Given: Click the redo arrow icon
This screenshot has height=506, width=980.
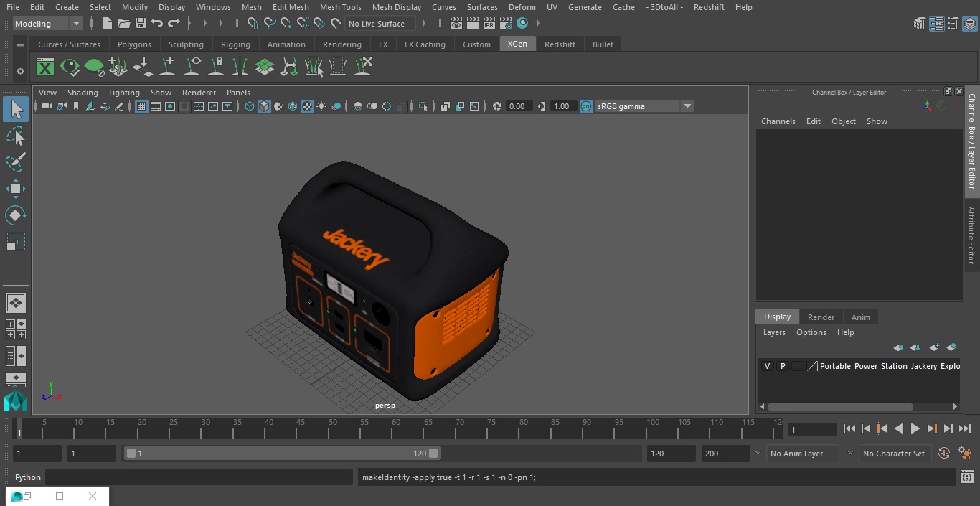Looking at the screenshot, I should [x=174, y=24].
